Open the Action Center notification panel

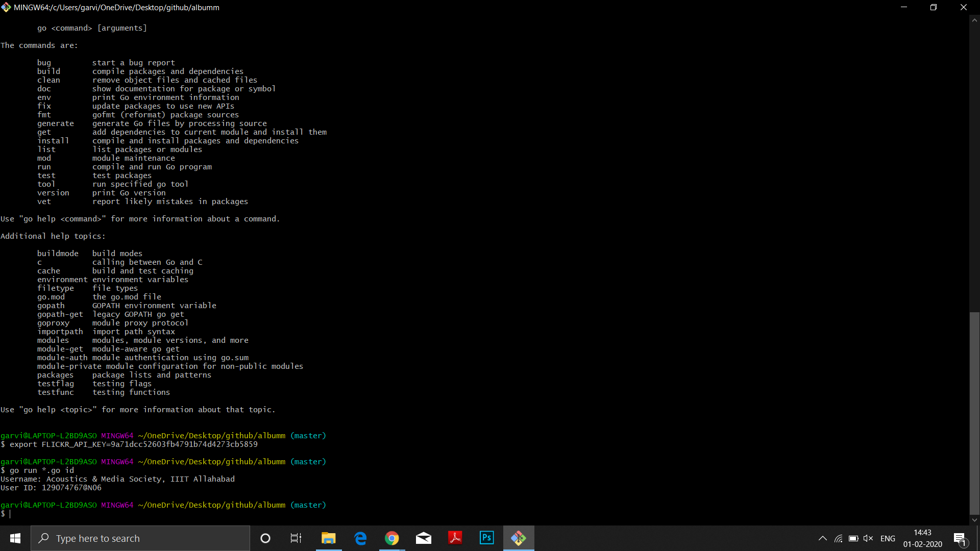click(x=959, y=538)
